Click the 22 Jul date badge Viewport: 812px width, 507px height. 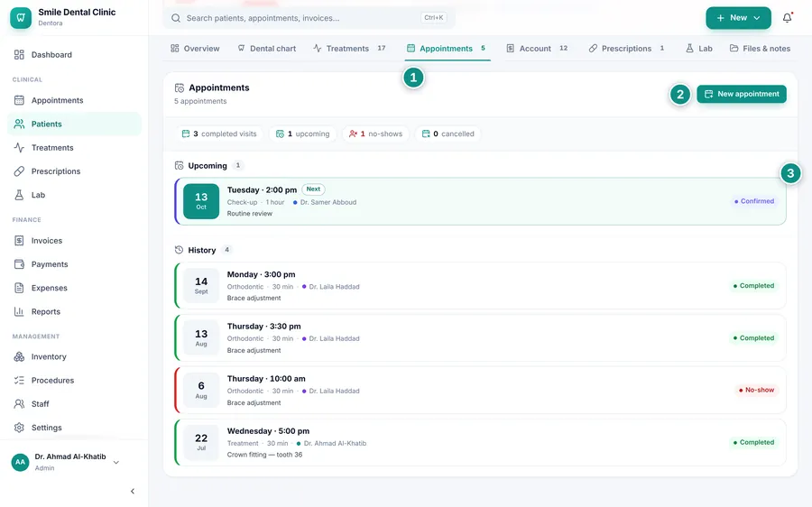pyautogui.click(x=201, y=442)
